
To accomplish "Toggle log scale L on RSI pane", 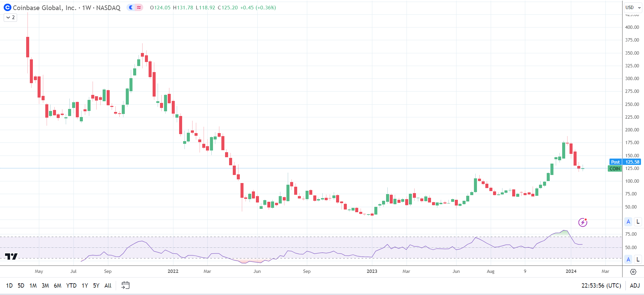I will point(638,259).
